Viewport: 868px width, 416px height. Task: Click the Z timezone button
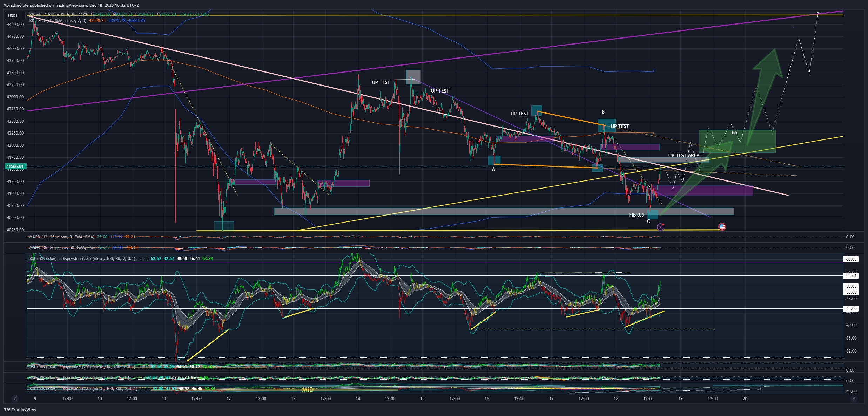click(x=15, y=398)
